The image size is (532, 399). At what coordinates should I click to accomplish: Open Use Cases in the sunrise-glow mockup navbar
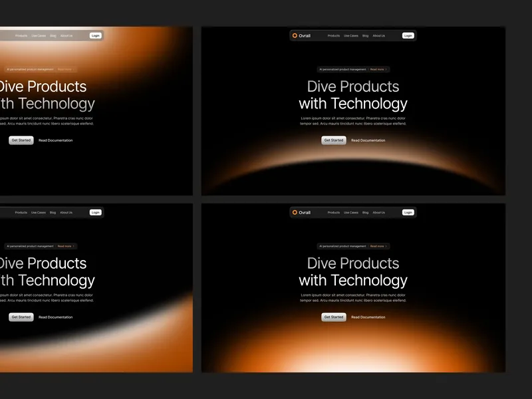click(351, 212)
